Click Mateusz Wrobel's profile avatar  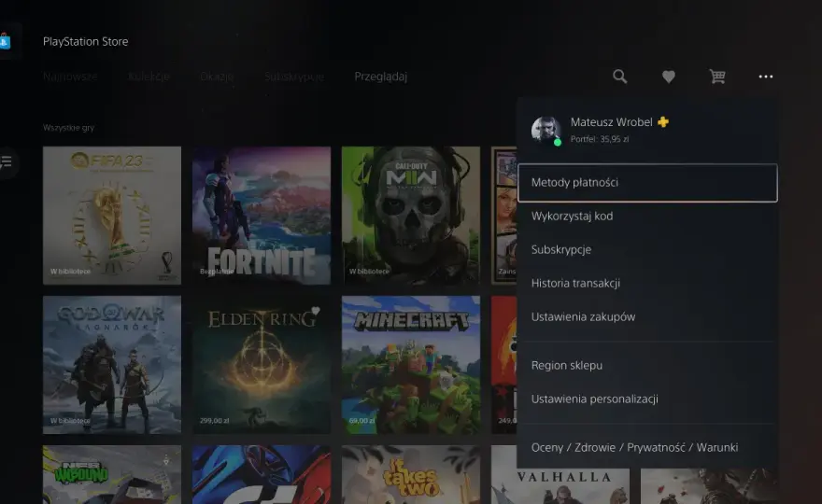(546, 130)
